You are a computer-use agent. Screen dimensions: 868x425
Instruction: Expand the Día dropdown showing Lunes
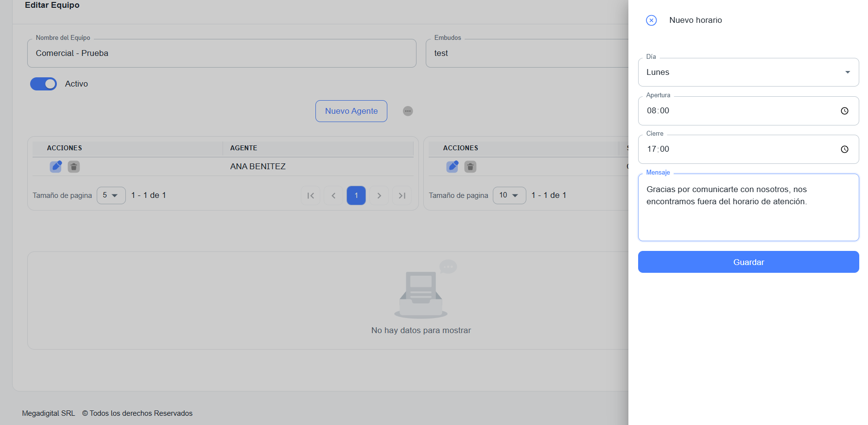[x=748, y=72]
